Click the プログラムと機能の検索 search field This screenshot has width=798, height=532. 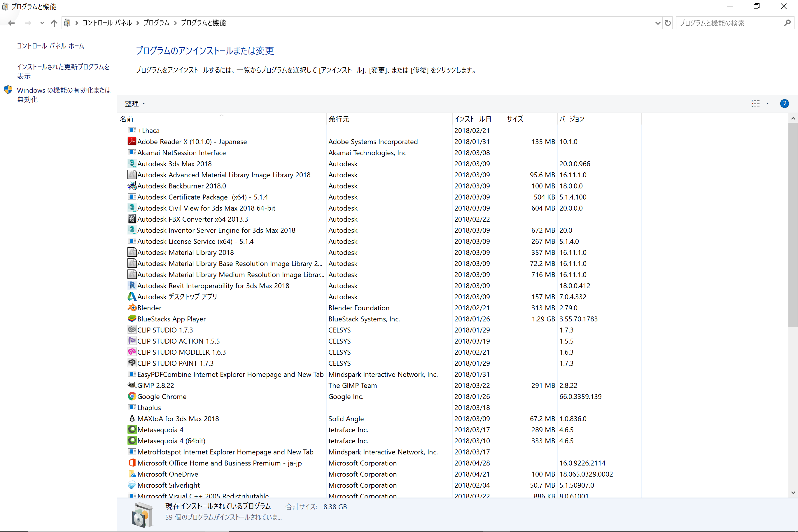[729, 23]
